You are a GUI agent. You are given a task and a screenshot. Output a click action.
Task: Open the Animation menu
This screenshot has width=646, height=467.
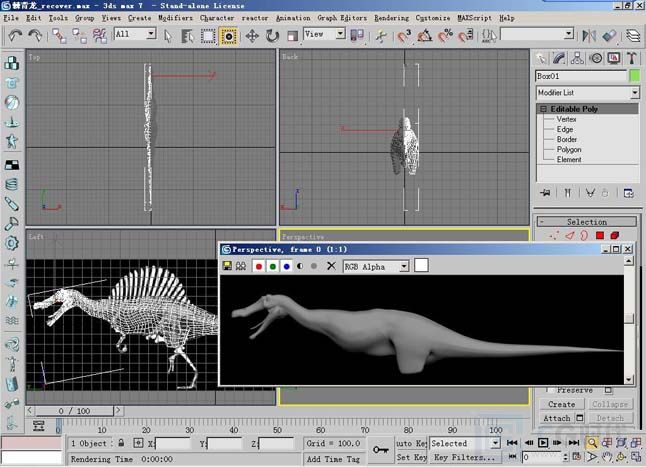pos(293,18)
